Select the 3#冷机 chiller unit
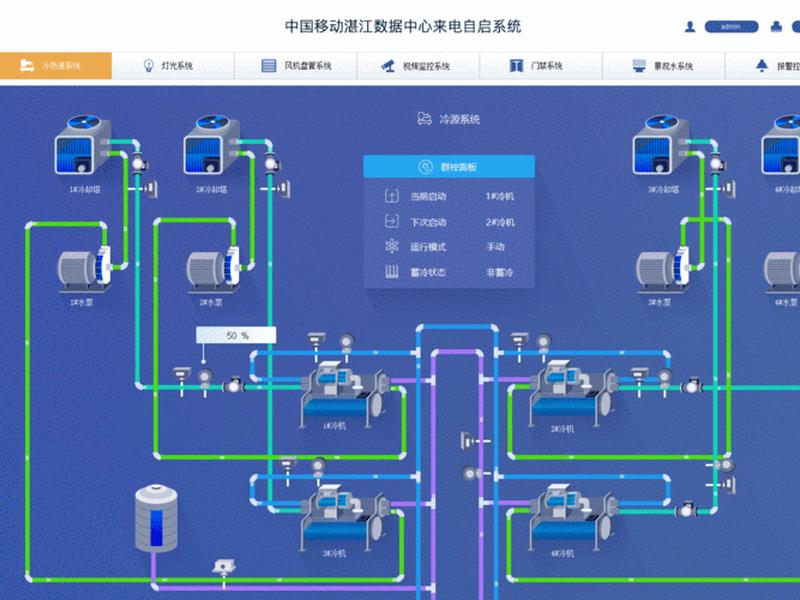Image resolution: width=800 pixels, height=600 pixels. [x=344, y=518]
